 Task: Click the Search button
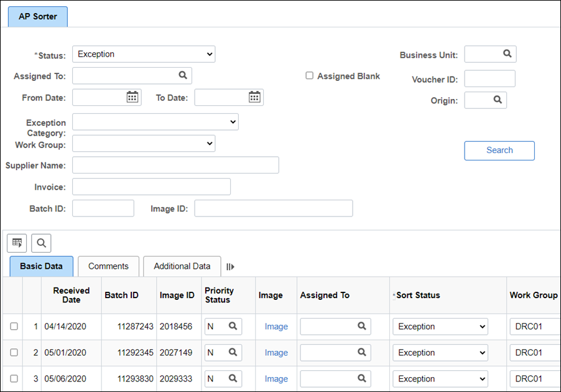(499, 151)
